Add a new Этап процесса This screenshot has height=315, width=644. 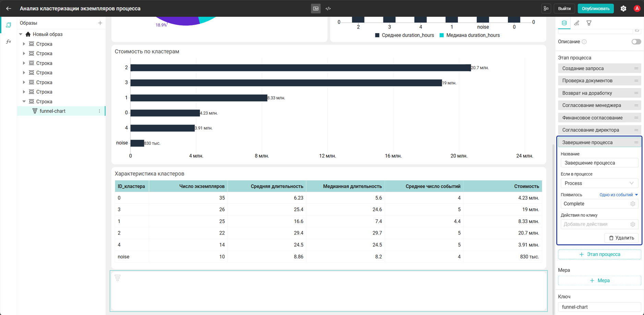tap(599, 255)
